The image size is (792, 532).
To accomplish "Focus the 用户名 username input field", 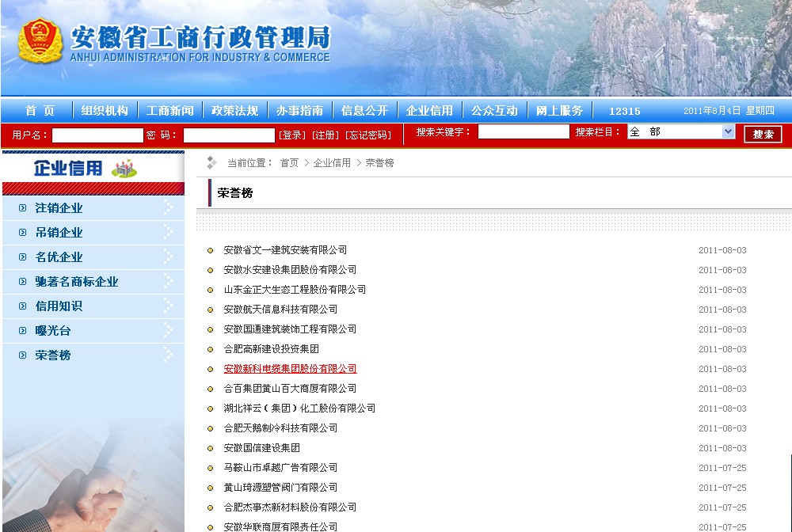I will click(x=97, y=135).
